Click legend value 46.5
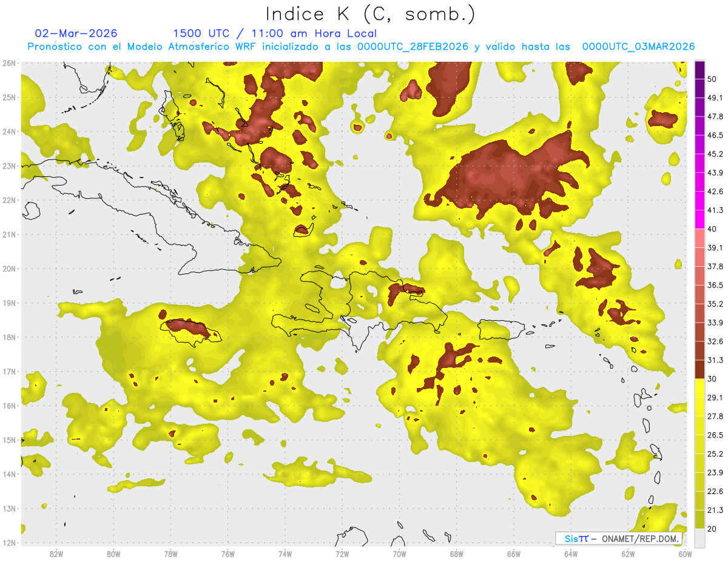 716,135
